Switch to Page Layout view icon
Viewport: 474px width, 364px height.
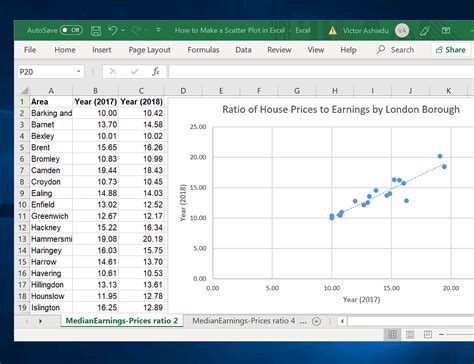click(410, 334)
